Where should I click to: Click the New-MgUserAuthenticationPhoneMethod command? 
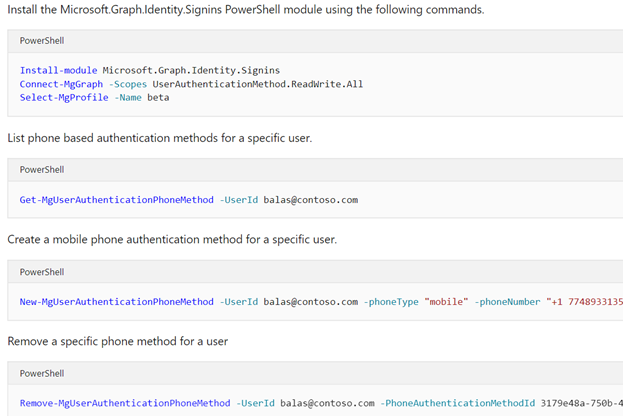(116, 302)
